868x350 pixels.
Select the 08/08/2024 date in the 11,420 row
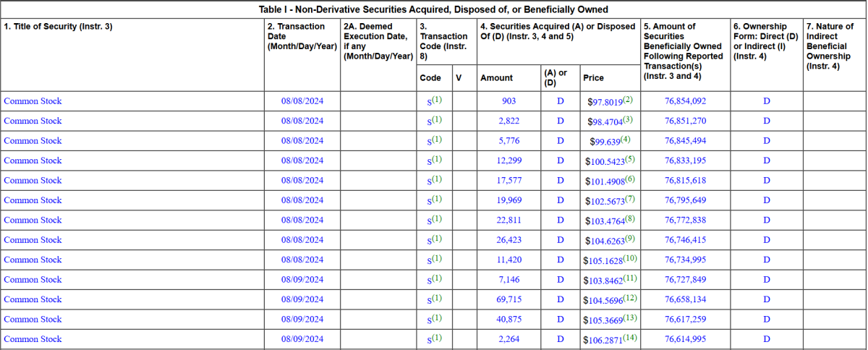(302, 260)
